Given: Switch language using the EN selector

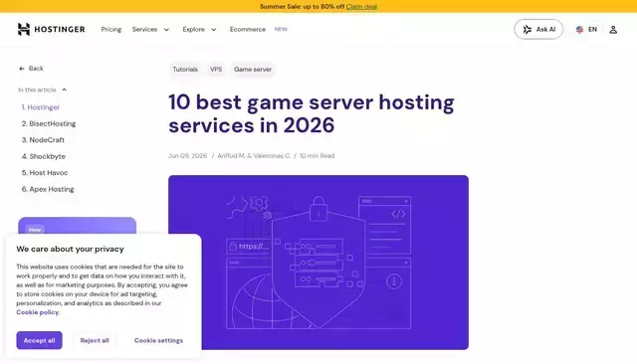Looking at the screenshot, I should pyautogui.click(x=593, y=29).
